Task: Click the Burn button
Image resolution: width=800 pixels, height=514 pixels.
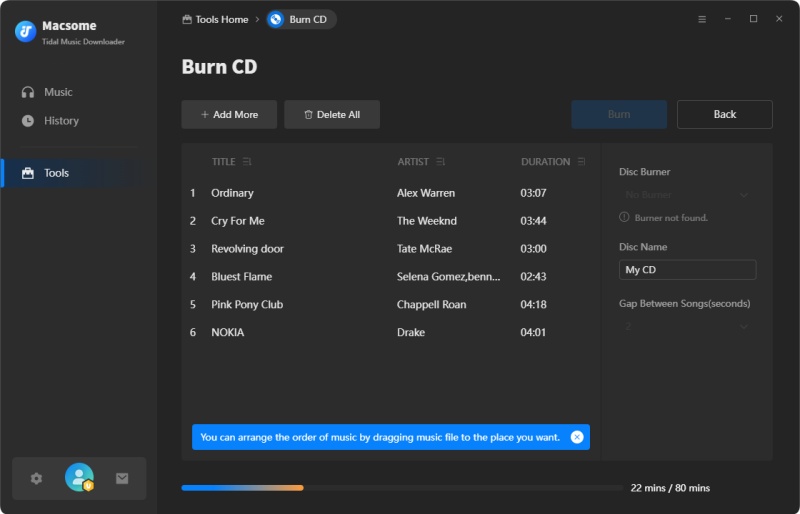Action: pyautogui.click(x=619, y=114)
